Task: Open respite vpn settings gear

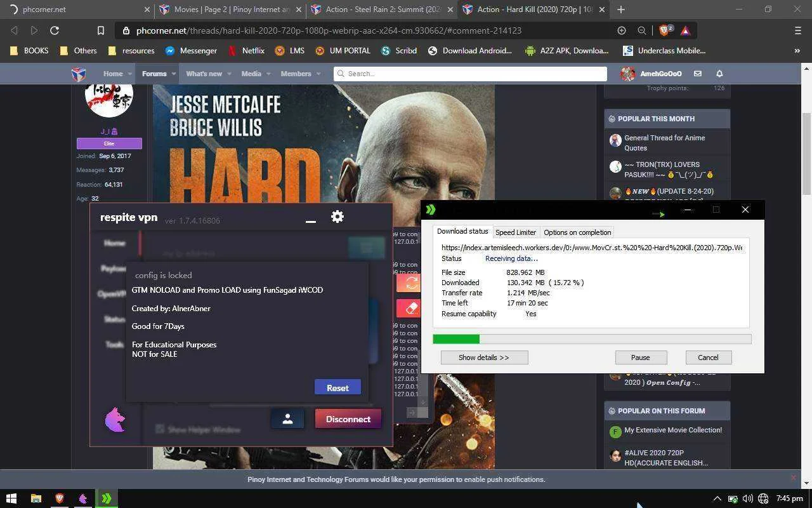Action: click(337, 217)
